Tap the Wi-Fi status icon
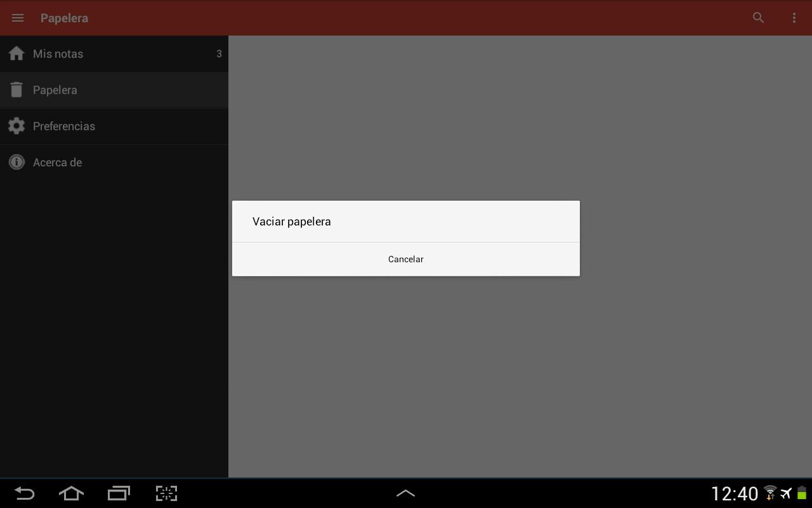The image size is (812, 508). pyautogui.click(x=770, y=493)
